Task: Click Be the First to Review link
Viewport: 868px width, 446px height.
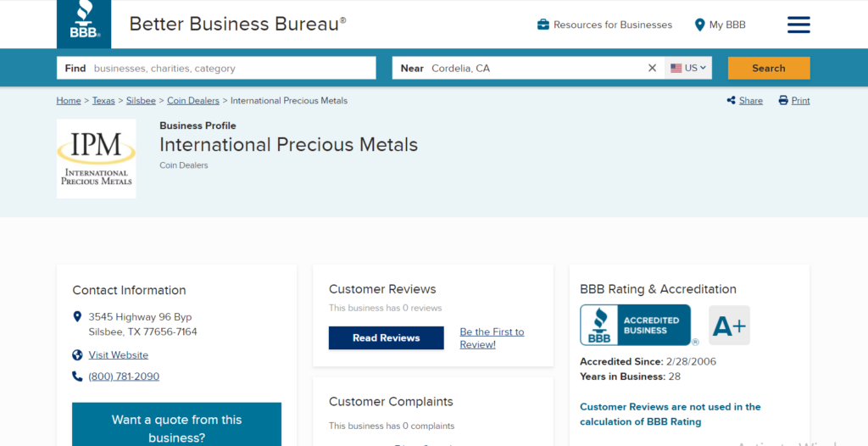Action: pyautogui.click(x=492, y=338)
